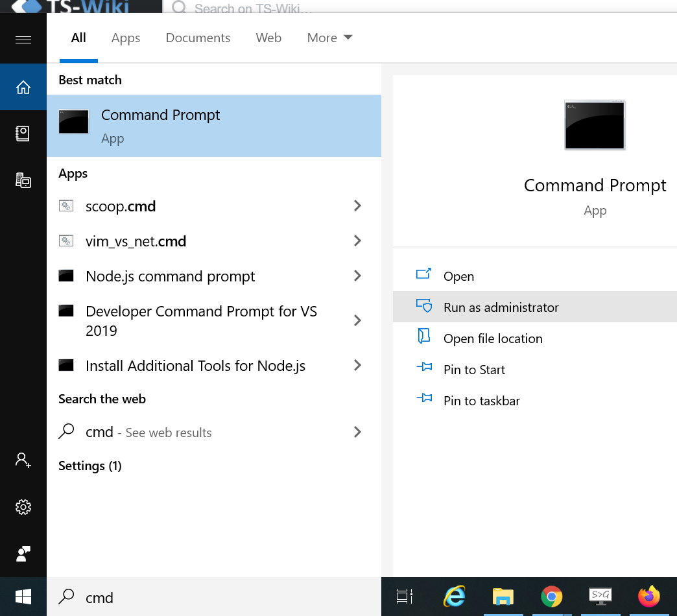Click the notebook icon in sidebar

(23, 134)
